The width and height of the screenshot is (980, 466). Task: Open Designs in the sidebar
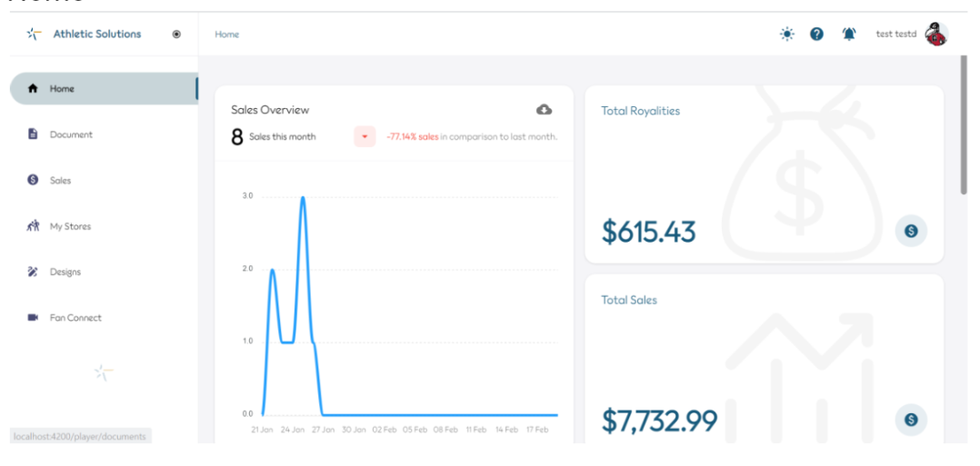coord(104,272)
